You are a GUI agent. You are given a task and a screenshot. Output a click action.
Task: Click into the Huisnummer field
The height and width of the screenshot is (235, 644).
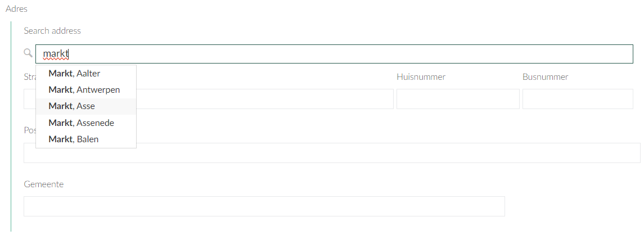click(457, 99)
